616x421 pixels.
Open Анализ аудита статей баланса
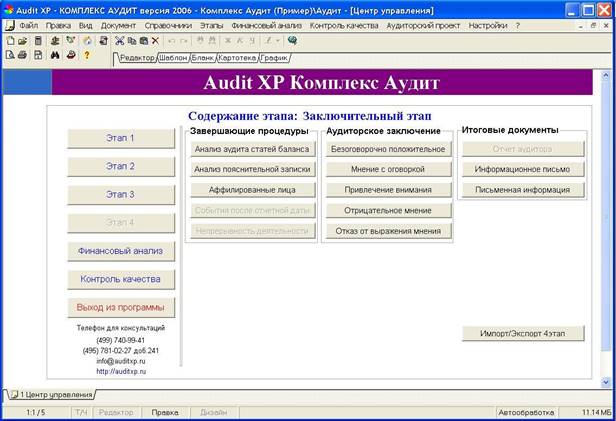[x=253, y=149]
